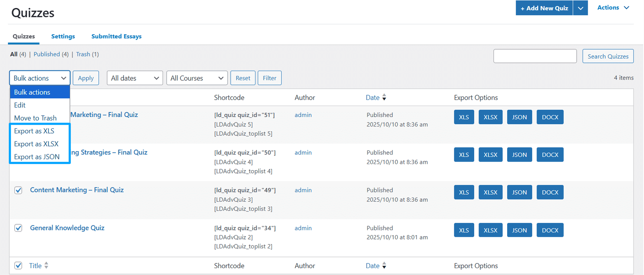
Task: Click admin author of General Knowledge Quiz
Action: pyautogui.click(x=303, y=228)
